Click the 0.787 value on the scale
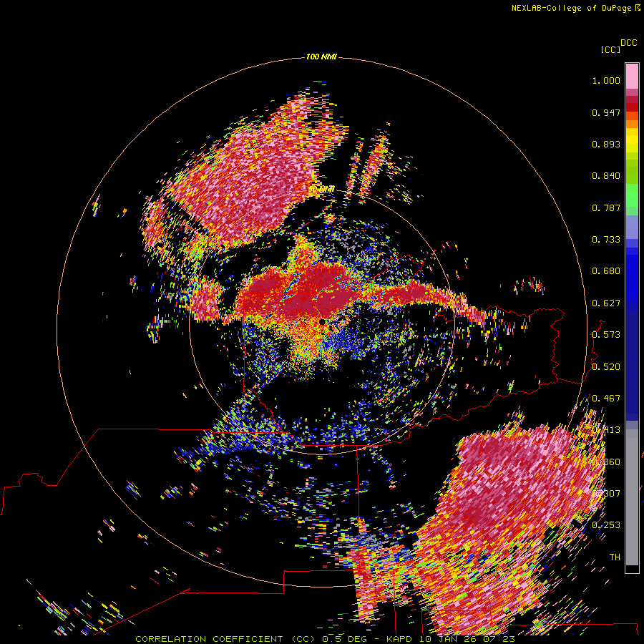This screenshot has height=644, width=644. point(606,208)
